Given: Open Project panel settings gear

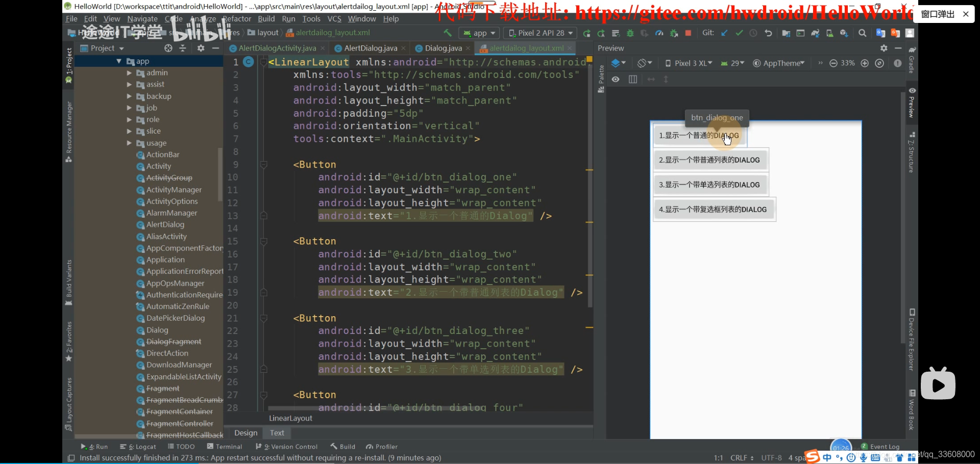Looking at the screenshot, I should click(201, 48).
